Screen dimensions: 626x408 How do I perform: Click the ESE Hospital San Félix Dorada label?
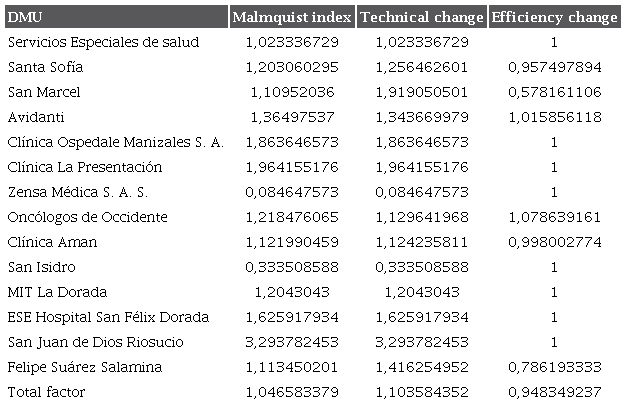pyautogui.click(x=108, y=317)
